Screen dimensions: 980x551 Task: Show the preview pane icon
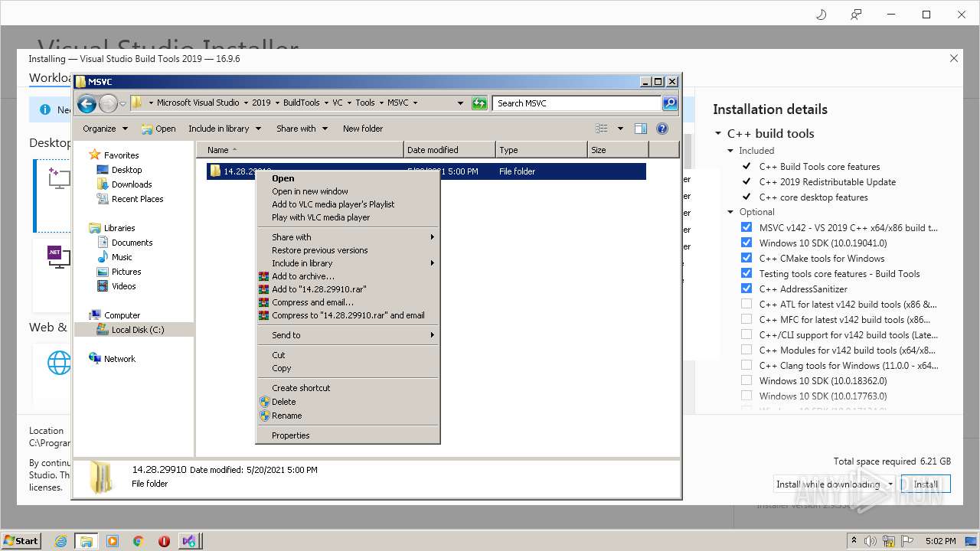click(641, 129)
